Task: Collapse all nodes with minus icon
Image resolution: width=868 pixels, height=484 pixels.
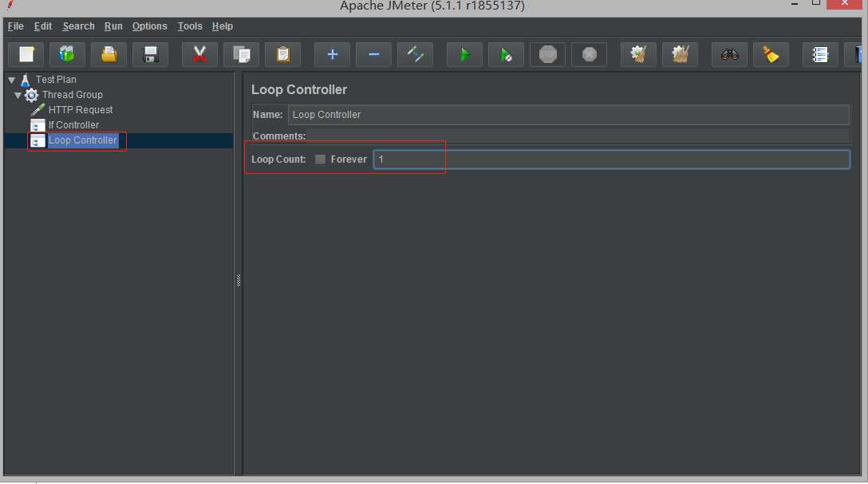Action: point(373,54)
